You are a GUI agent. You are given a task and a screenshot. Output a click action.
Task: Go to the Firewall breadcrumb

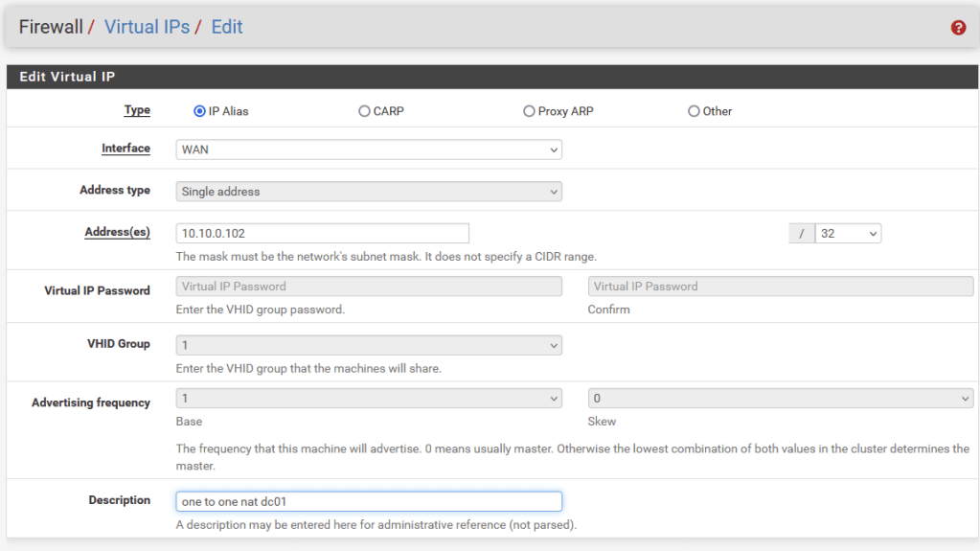51,27
